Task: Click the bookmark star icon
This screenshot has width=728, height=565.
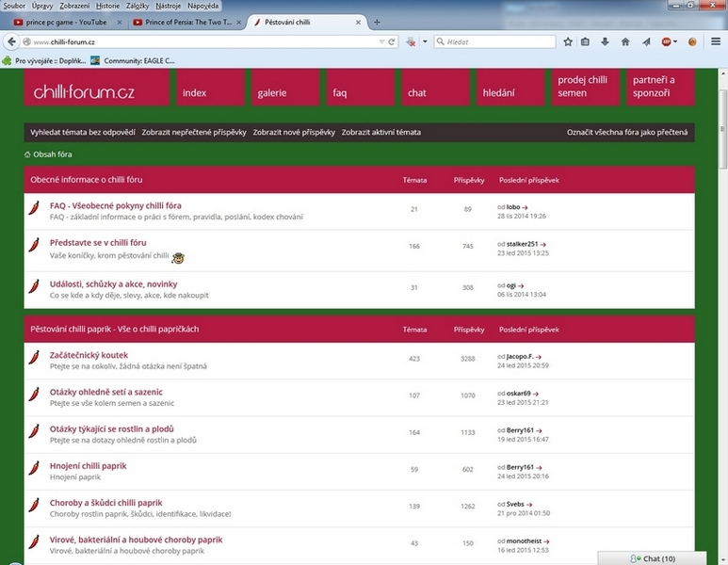Action: click(x=568, y=41)
